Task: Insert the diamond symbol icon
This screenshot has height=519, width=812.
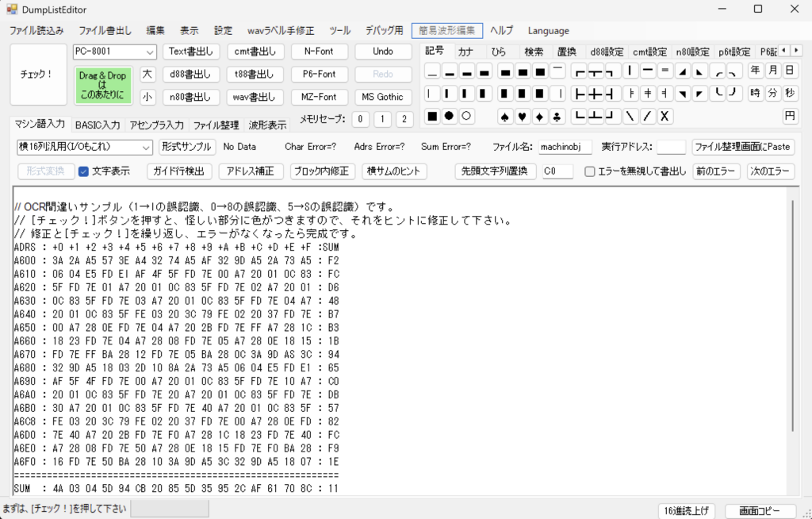Action: [x=538, y=116]
